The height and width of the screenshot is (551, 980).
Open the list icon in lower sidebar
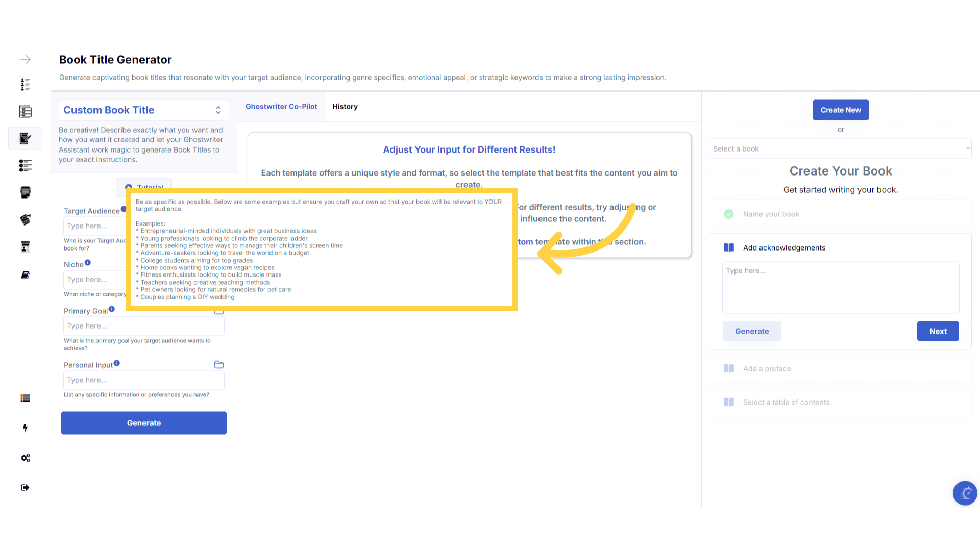25,398
